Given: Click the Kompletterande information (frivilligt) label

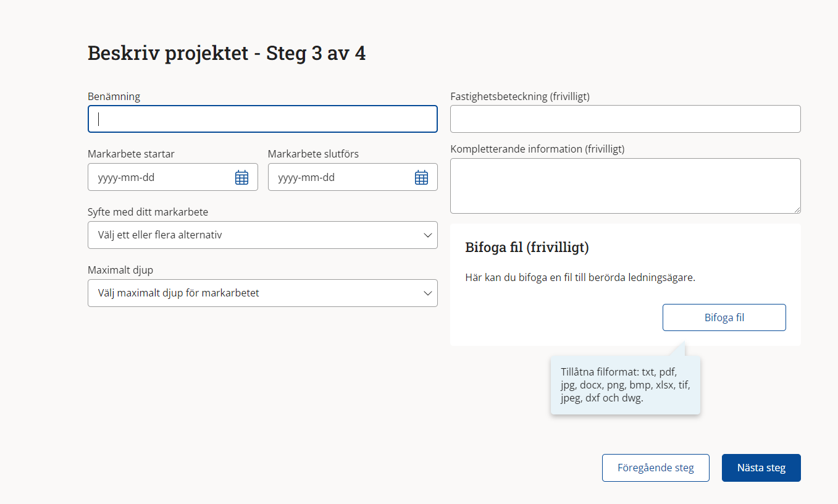Looking at the screenshot, I should point(537,149).
